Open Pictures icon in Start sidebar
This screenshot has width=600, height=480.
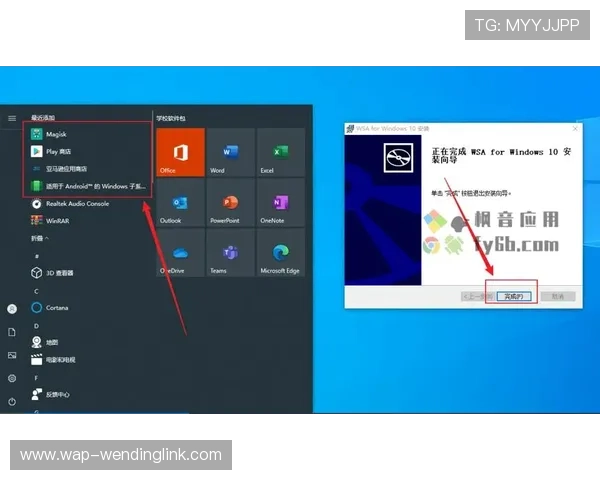pos(12,355)
